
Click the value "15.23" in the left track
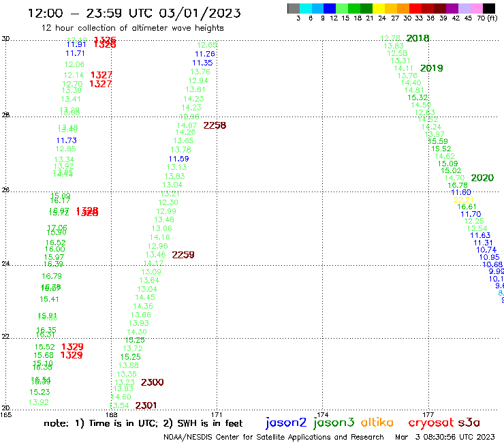tap(40, 392)
